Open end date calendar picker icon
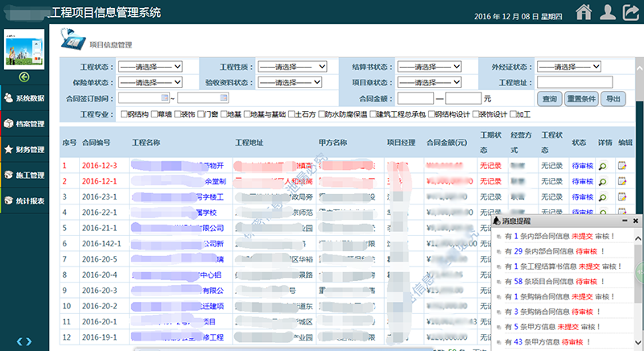644x351 pixels. pyautogui.click(x=224, y=97)
